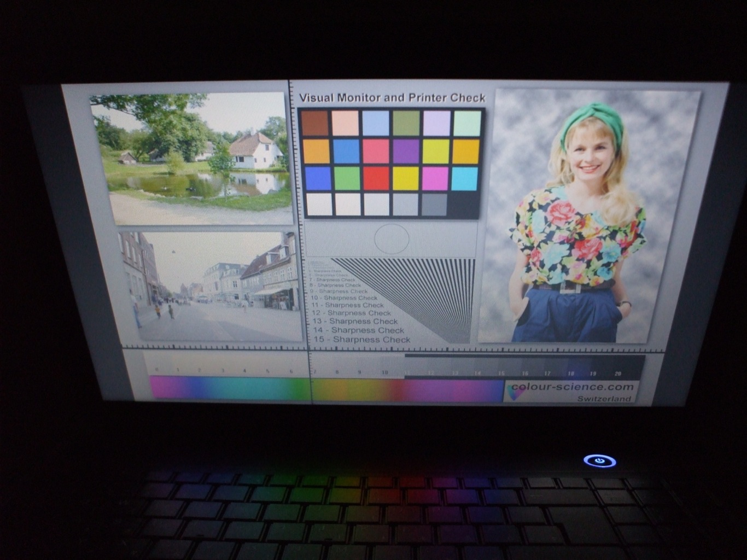747x560 pixels.
Task: Select the peach pink patch beside brown
Action: pyautogui.click(x=345, y=123)
